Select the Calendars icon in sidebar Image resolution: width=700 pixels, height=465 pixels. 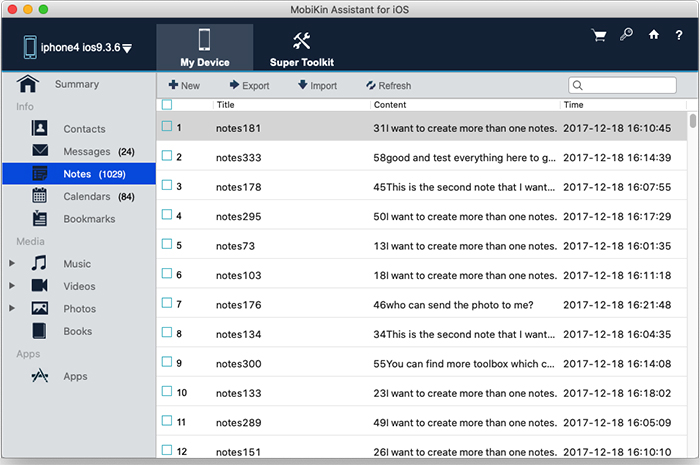click(40, 195)
